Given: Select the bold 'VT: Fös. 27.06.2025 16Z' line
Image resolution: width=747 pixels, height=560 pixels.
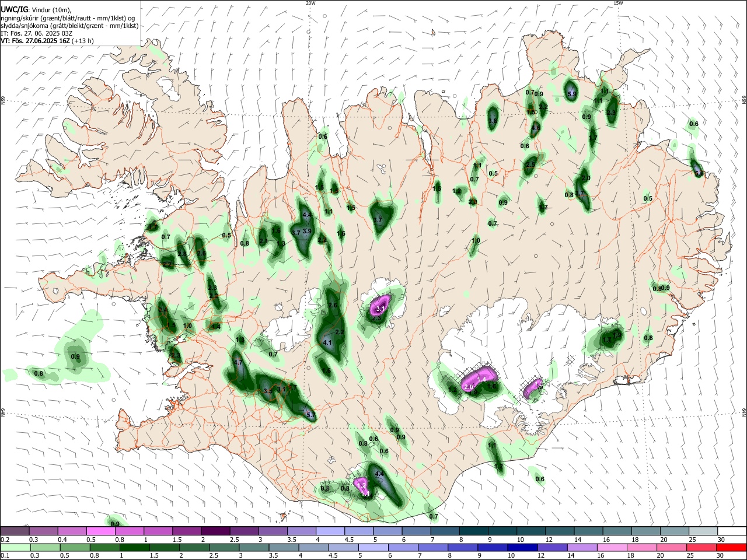Looking at the screenshot, I should [x=36, y=41].
